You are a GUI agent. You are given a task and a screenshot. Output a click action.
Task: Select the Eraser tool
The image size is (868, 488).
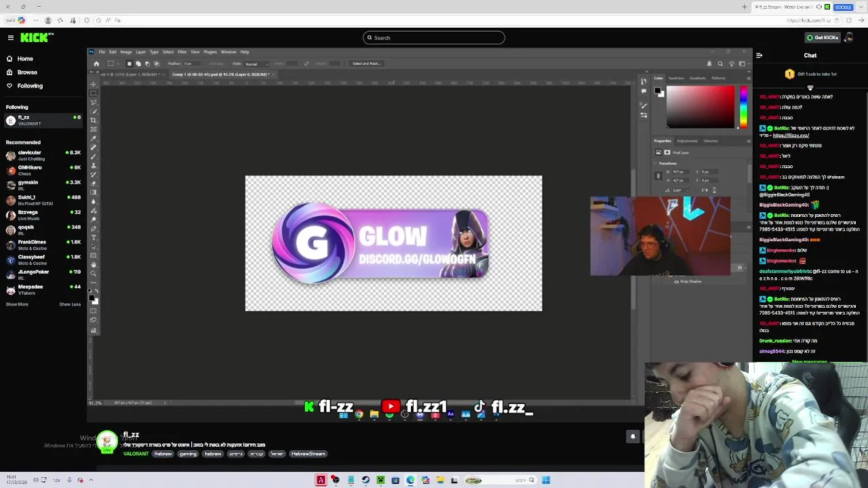point(94,183)
